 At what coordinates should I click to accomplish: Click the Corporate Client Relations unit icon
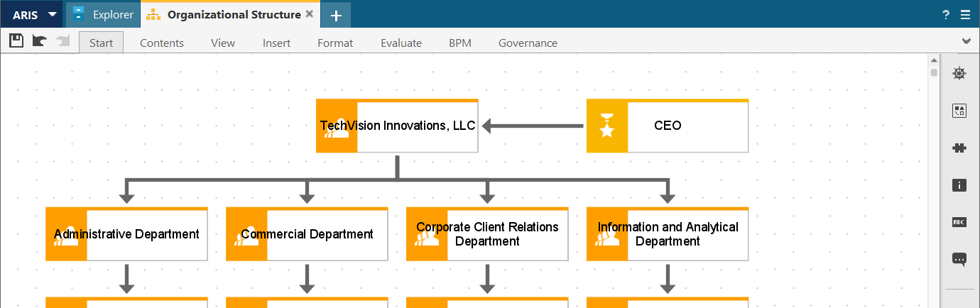(x=427, y=236)
